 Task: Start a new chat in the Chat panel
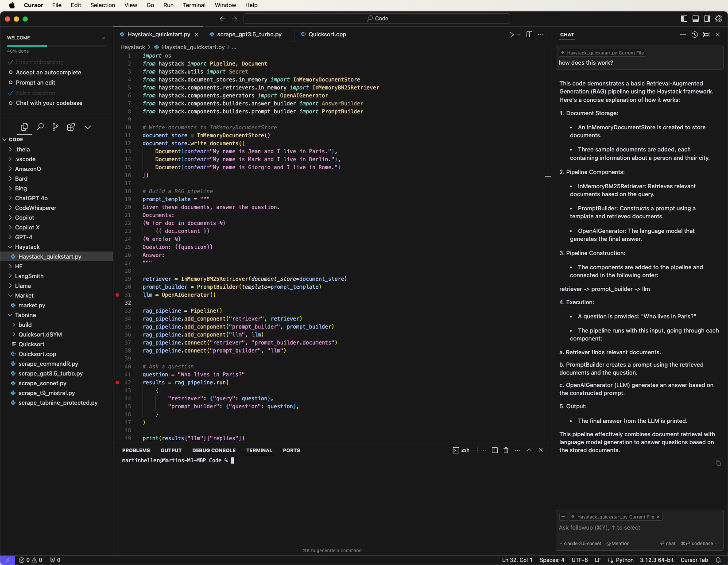683,35
